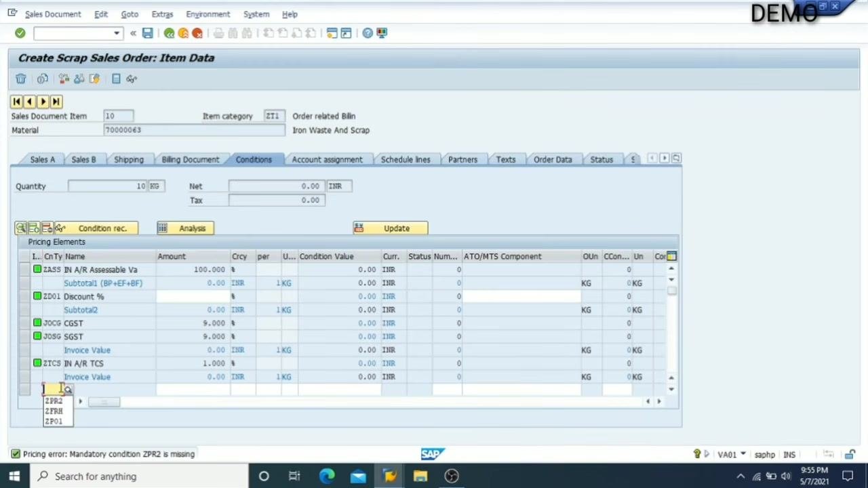Open Microsoft Edge from taskbar
Image resolution: width=868 pixels, height=488 pixels.
click(327, 476)
